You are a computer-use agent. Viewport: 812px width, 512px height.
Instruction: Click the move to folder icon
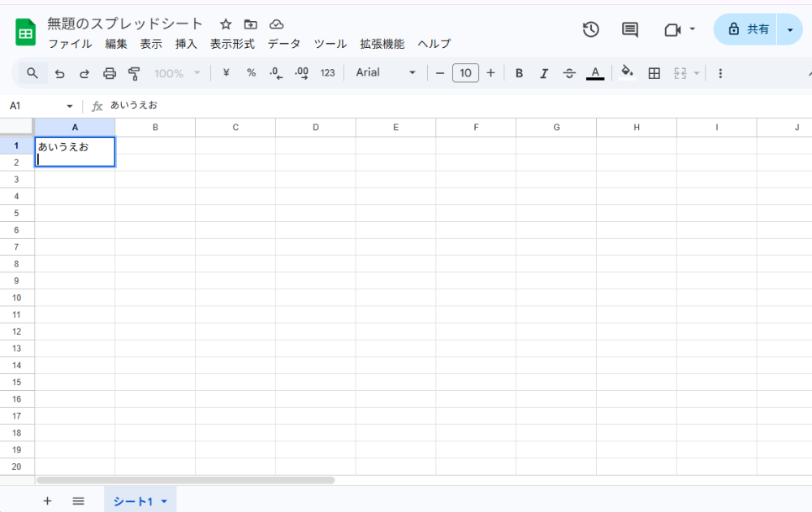tap(251, 24)
